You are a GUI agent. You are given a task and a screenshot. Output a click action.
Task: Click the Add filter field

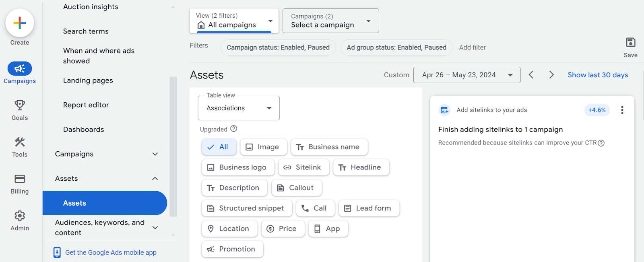[x=472, y=47]
